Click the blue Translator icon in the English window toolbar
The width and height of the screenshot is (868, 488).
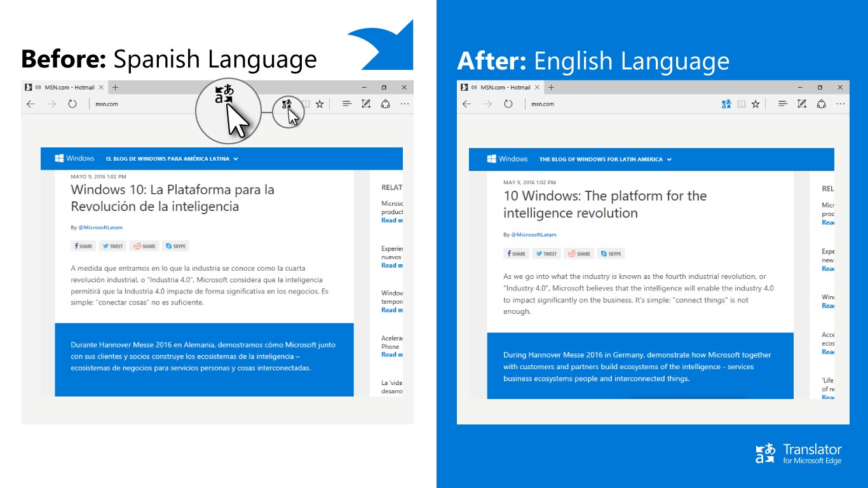727,104
